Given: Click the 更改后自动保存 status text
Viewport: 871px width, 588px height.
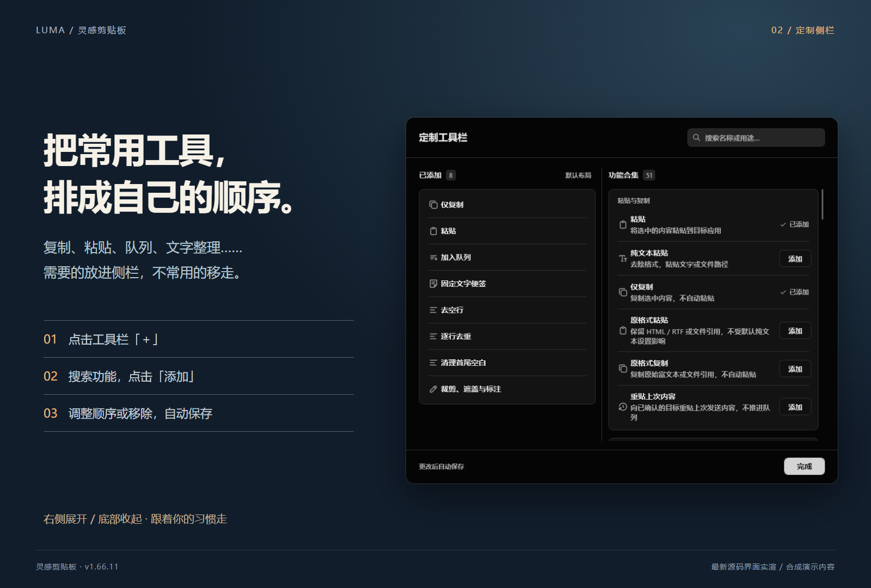Looking at the screenshot, I should tap(441, 467).
